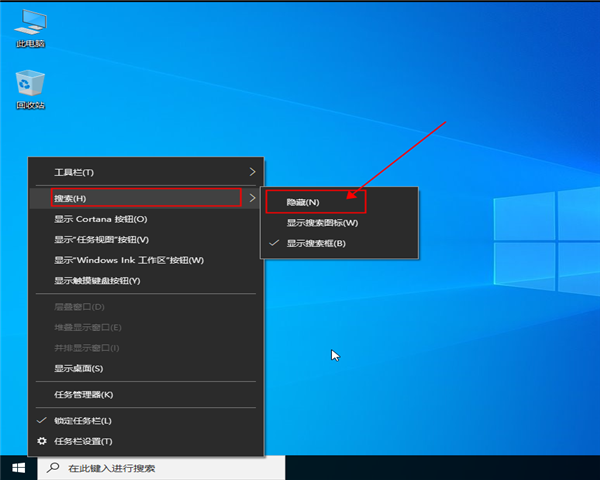The image size is (600, 480).
Task: Expand the 工具栏(T) submenu arrow
Action: tap(252, 172)
